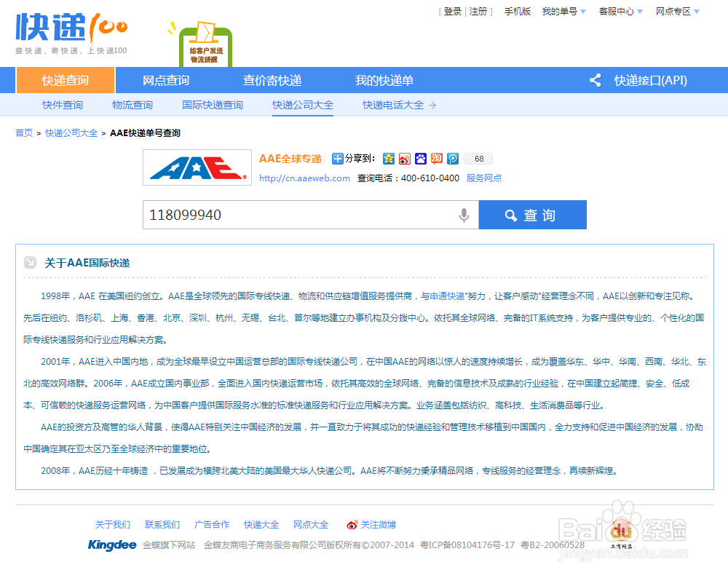Viewport: 728px width, 578px height.
Task: Open the 客服中心 dropdown menu
Action: (618, 12)
